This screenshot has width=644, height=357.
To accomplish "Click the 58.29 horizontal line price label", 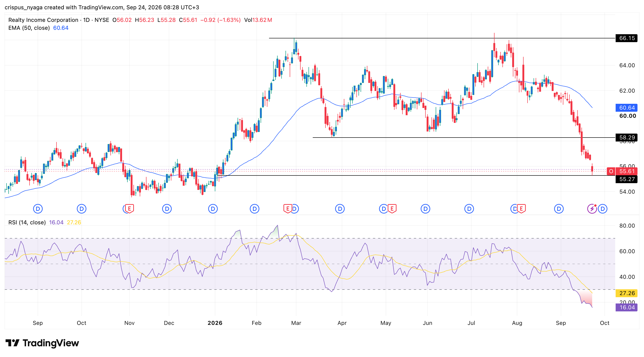I will [627, 138].
